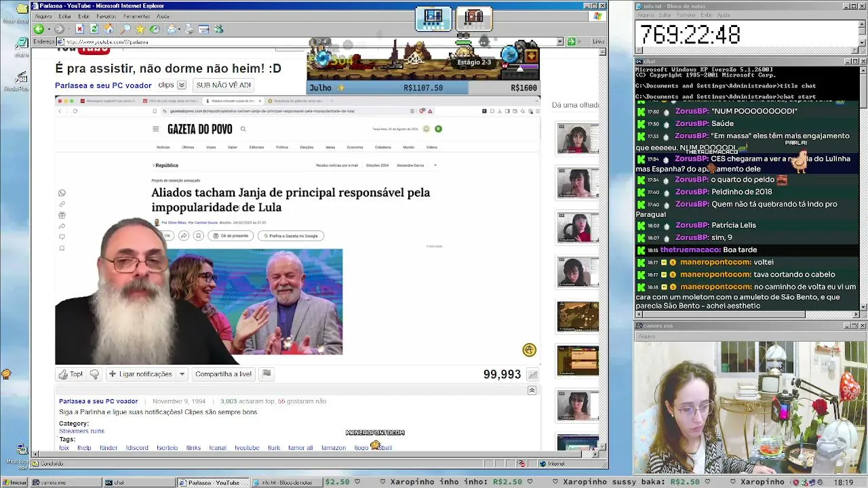Click the República breadcrumb link
The height and width of the screenshot is (488, 868).
point(166,165)
